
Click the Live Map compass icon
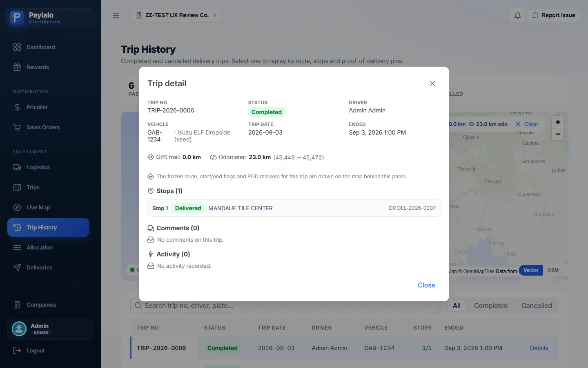click(x=17, y=207)
